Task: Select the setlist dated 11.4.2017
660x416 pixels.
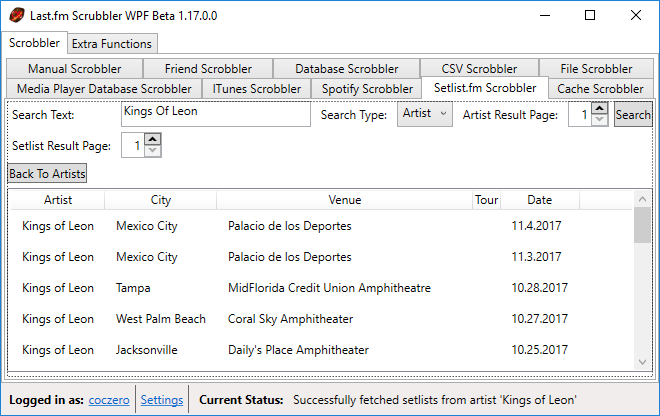Action: point(322,226)
